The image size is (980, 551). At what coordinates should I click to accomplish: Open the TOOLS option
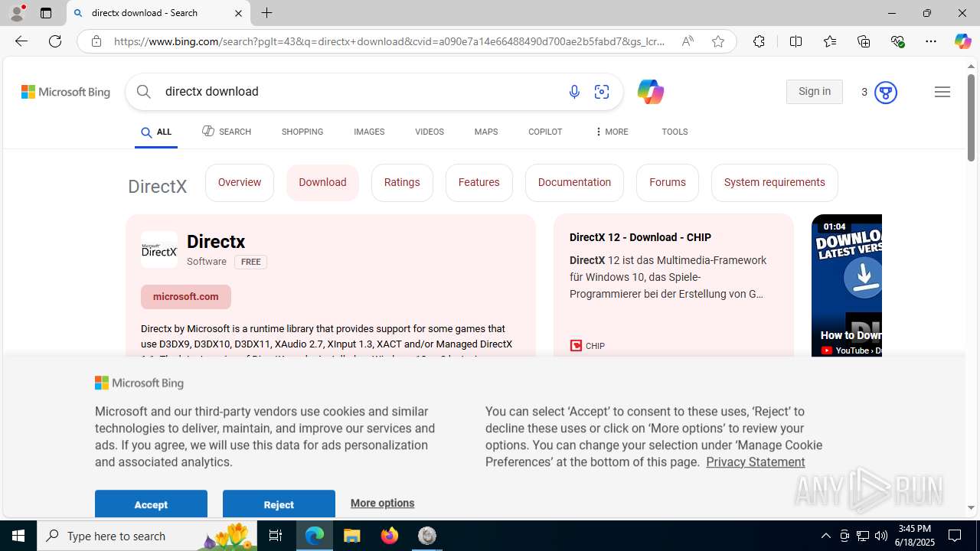pyautogui.click(x=675, y=132)
